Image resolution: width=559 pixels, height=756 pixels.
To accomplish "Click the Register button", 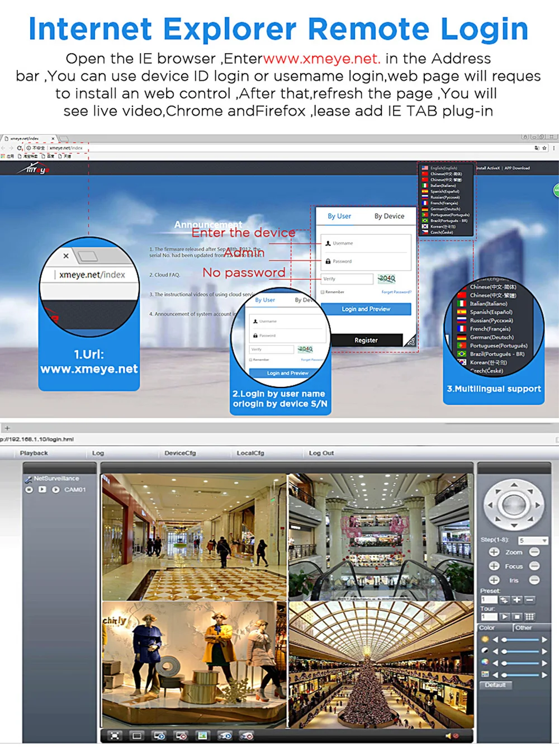I will click(366, 340).
